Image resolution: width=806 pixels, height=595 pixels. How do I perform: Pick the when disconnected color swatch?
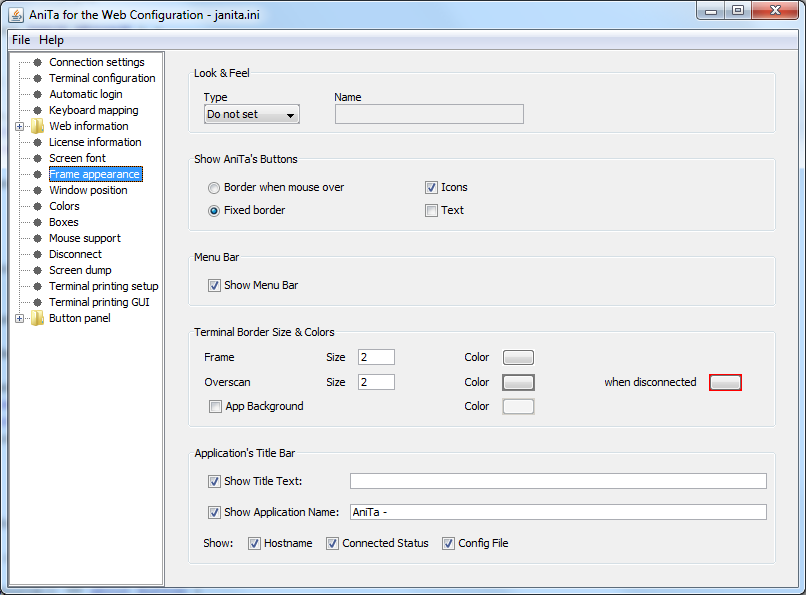pos(725,382)
